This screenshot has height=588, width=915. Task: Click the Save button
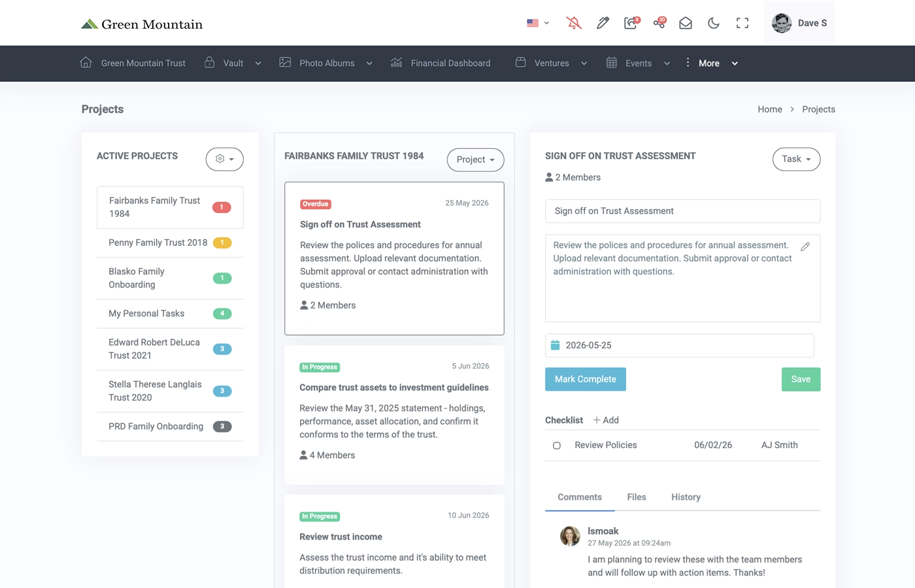[x=801, y=379]
